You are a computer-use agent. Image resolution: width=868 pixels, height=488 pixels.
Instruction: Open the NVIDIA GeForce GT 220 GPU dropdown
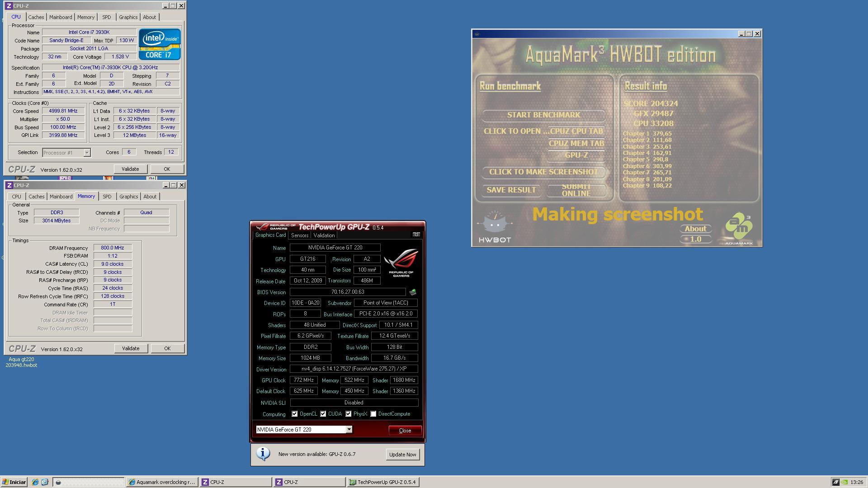tap(349, 430)
